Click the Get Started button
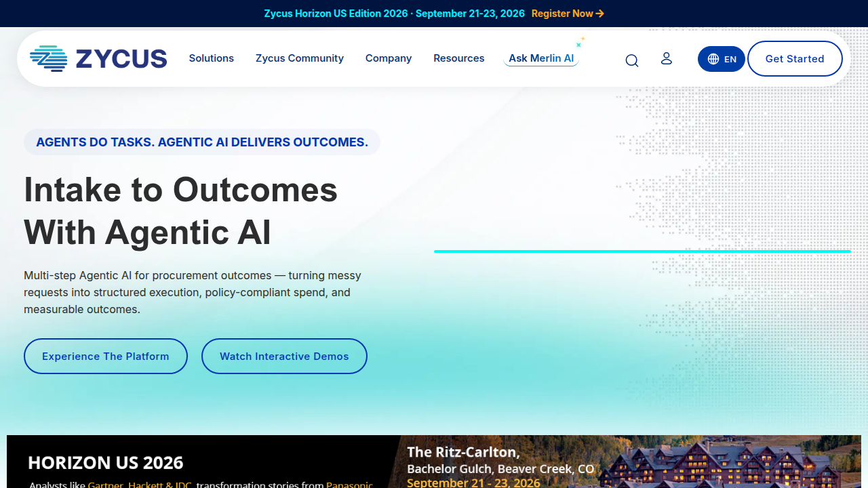The image size is (868, 488). pos(795,59)
